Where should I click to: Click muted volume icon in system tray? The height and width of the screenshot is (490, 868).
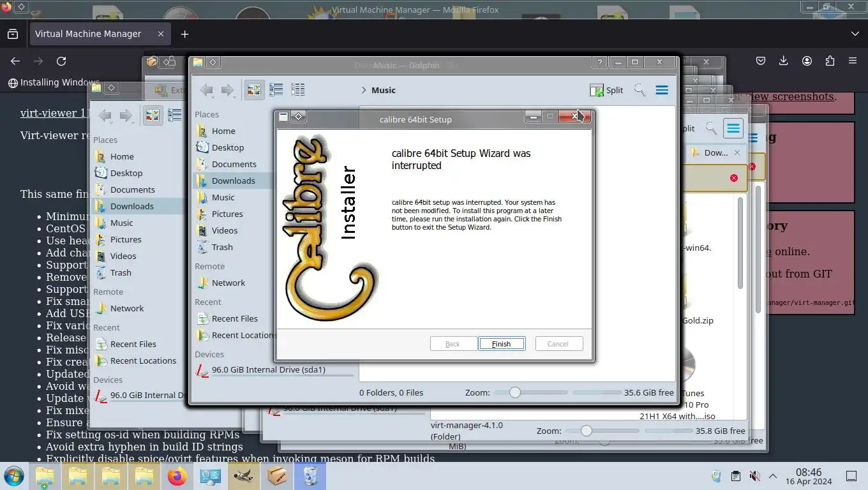[754, 476]
